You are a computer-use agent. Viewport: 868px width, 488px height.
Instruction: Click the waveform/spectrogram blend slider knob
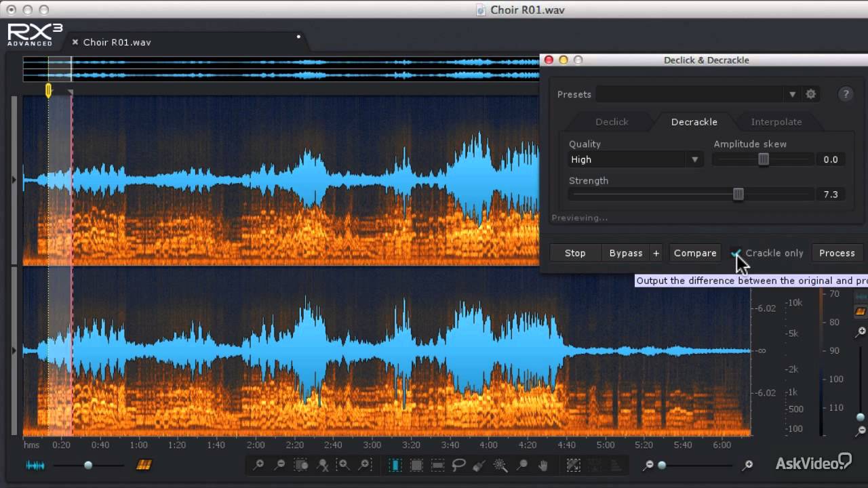coord(88,465)
